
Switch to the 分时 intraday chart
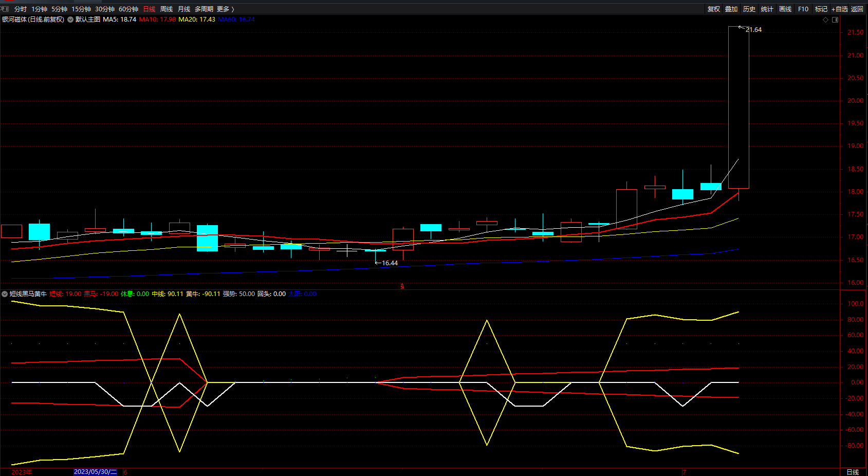[x=21, y=9]
